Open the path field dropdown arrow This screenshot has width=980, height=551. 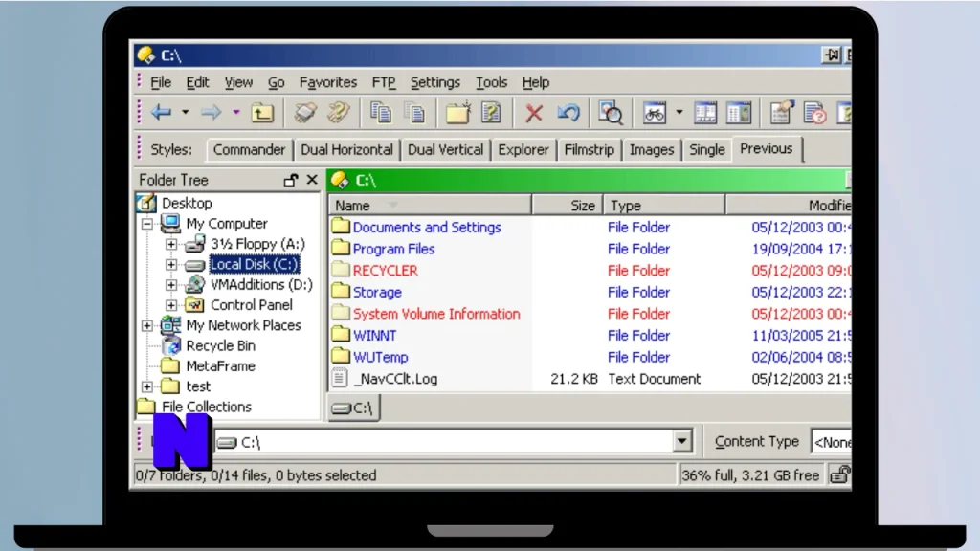pyautogui.click(x=681, y=442)
